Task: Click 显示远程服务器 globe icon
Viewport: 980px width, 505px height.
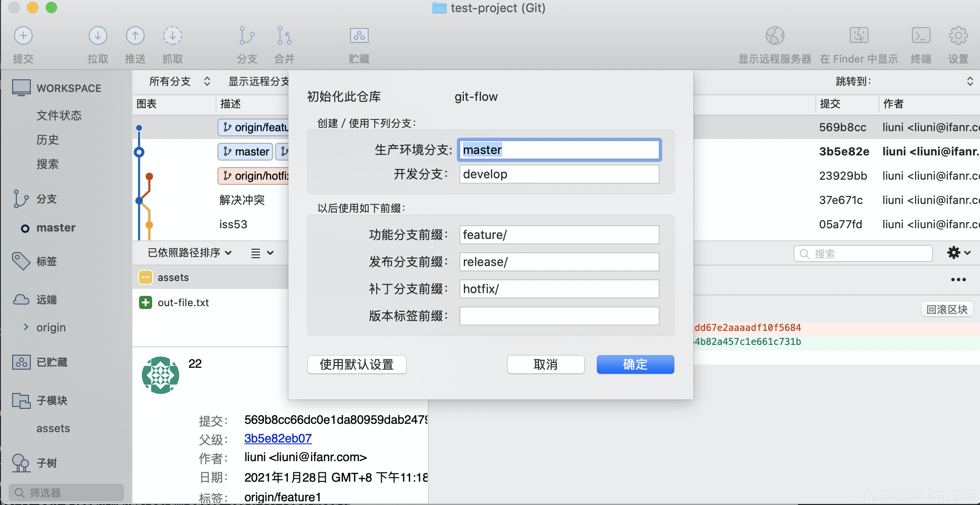Action: pyautogui.click(x=775, y=36)
